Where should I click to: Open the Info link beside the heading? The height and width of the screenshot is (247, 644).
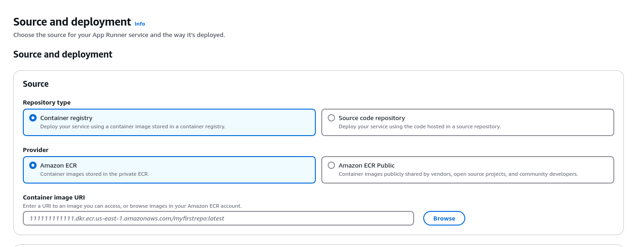tap(139, 24)
